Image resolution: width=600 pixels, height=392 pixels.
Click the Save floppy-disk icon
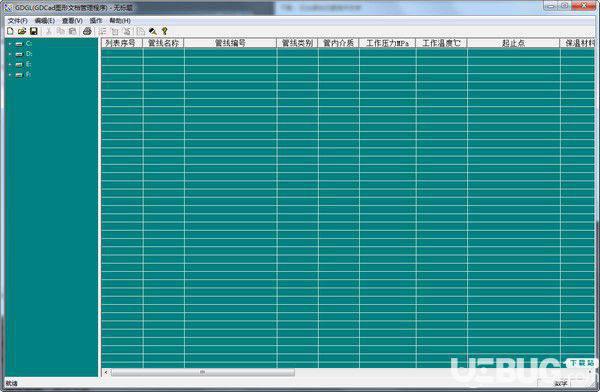point(34,31)
